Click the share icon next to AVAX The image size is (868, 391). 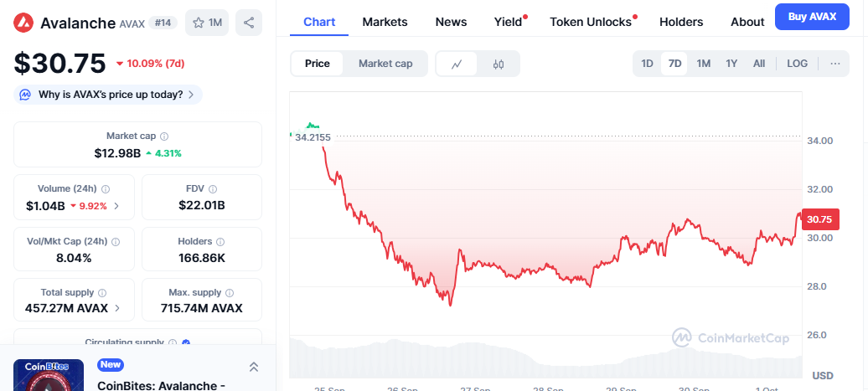(248, 23)
